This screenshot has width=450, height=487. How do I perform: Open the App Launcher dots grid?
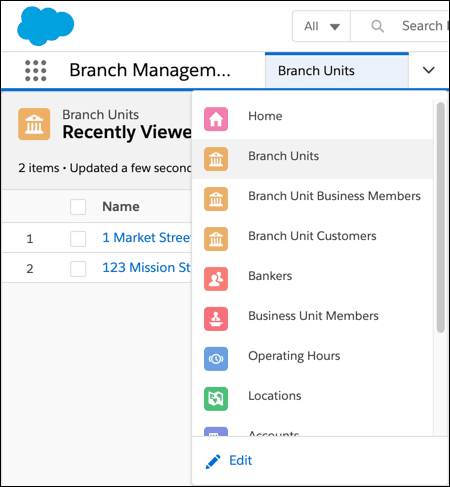[36, 71]
